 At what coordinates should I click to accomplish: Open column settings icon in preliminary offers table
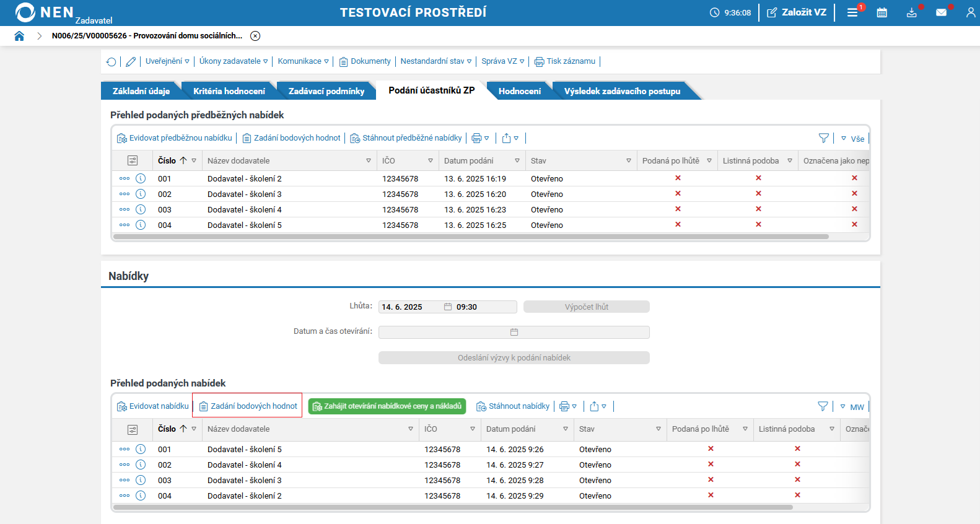[133, 160]
